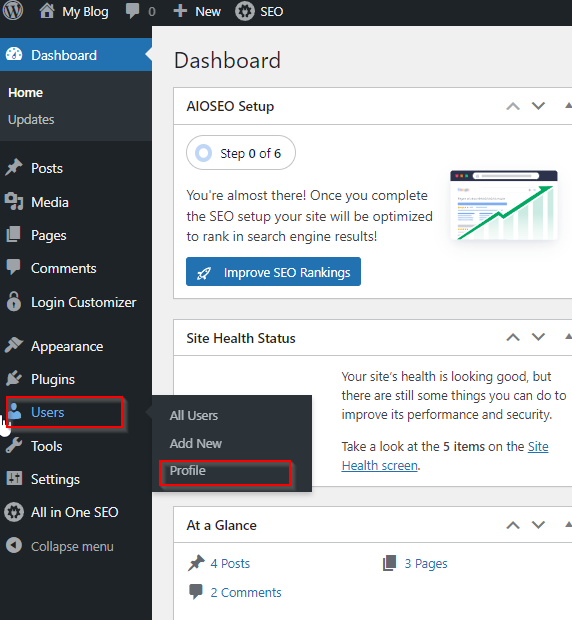Click the My Blog home icon
The width and height of the screenshot is (572, 620).
(47, 11)
